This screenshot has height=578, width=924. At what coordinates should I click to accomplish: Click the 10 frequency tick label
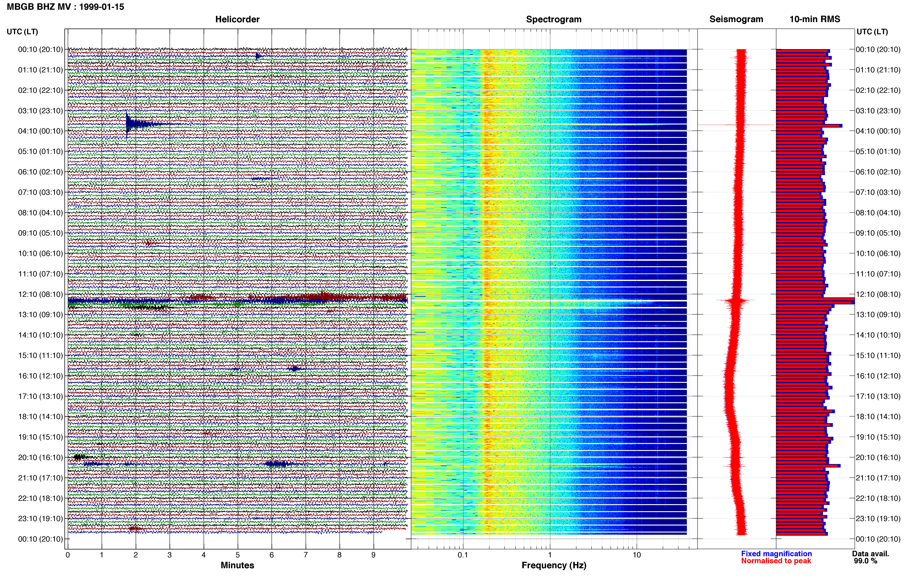[x=636, y=555]
